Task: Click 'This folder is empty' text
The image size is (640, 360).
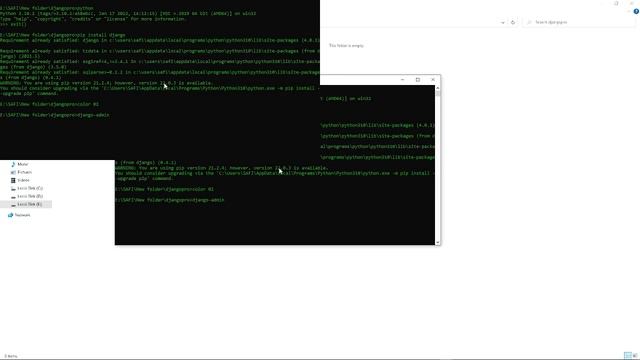Action: click(346, 46)
